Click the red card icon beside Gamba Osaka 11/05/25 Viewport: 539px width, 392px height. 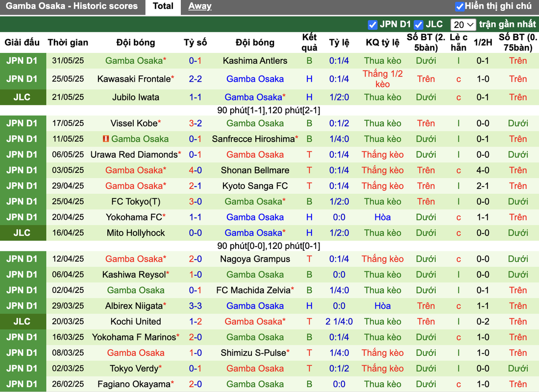[106, 139]
